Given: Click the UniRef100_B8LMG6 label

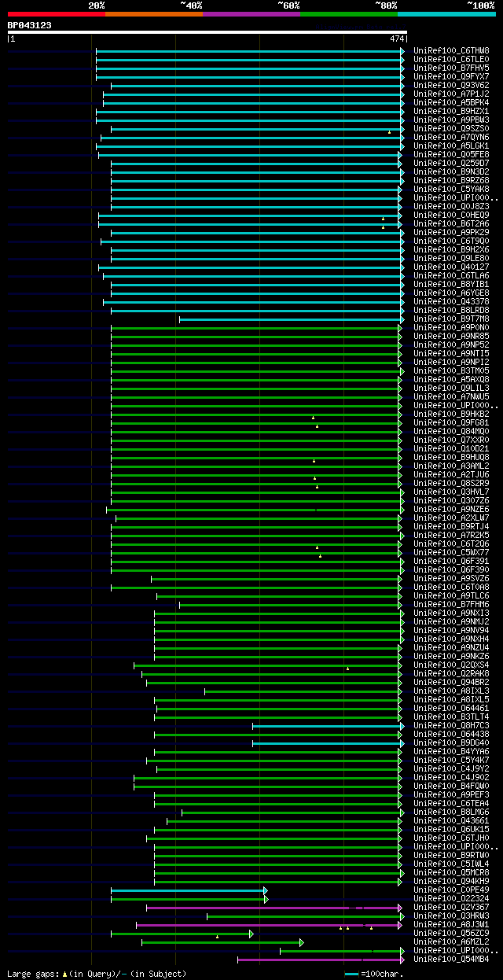Looking at the screenshot, I should [451, 812].
